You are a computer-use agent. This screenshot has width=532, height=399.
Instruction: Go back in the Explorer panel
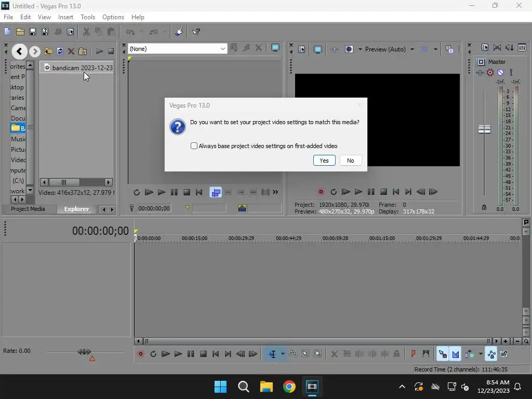point(19,51)
